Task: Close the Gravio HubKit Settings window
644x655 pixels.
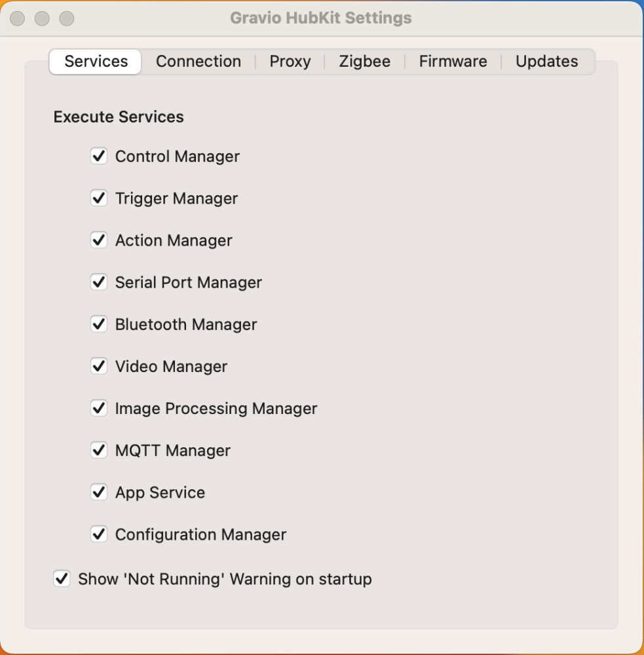Action: pyautogui.click(x=18, y=18)
